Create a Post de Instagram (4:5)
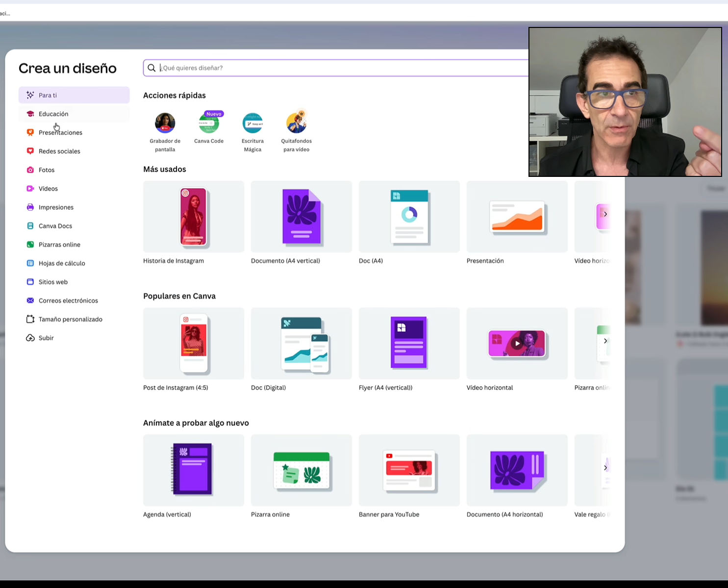This screenshot has height=588, width=728. point(194,343)
